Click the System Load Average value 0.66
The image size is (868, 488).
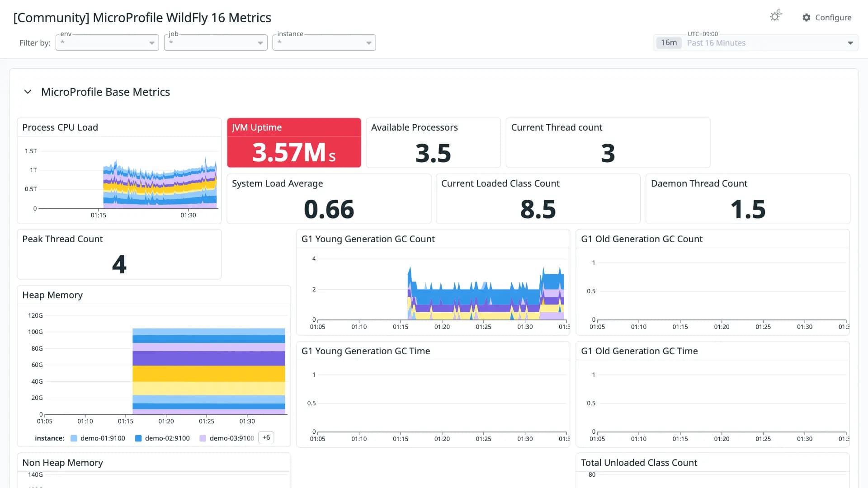329,209
